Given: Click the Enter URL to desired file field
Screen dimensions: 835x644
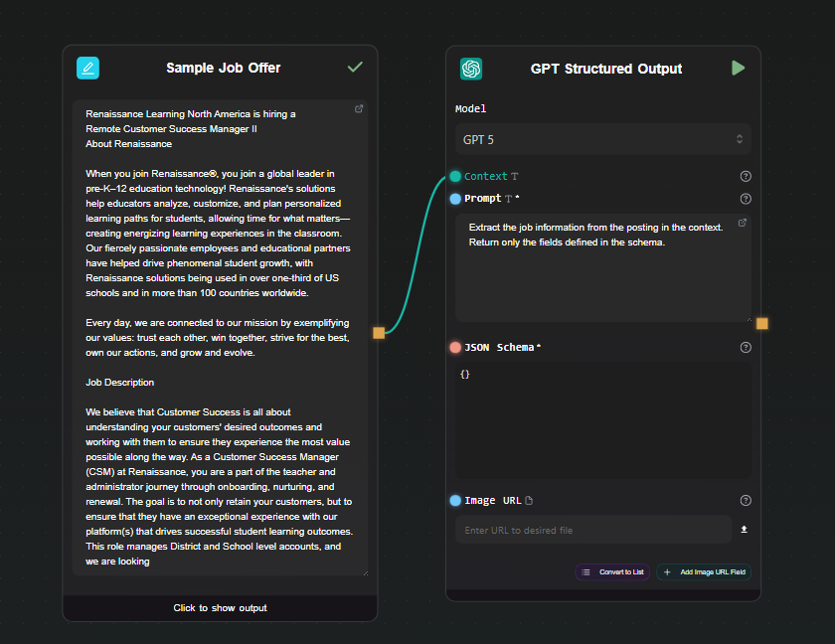Looking at the screenshot, I should tap(593, 530).
